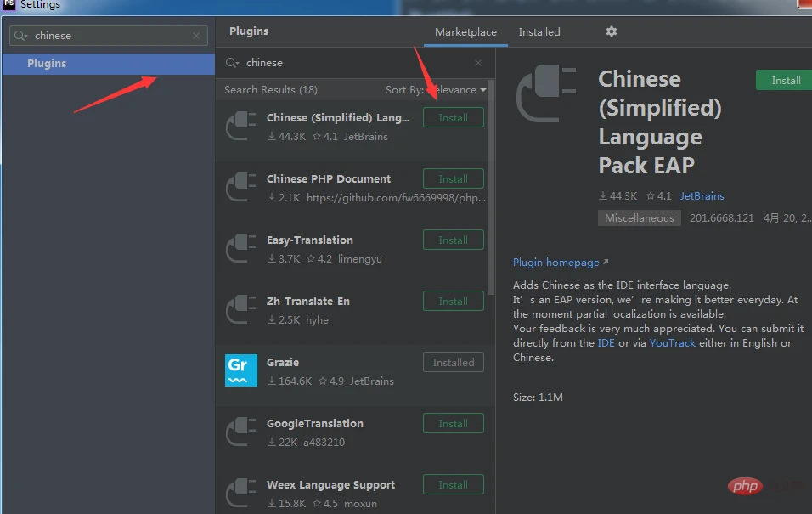The image size is (812, 514).
Task: Click the green Install button in details
Action: tap(785, 81)
